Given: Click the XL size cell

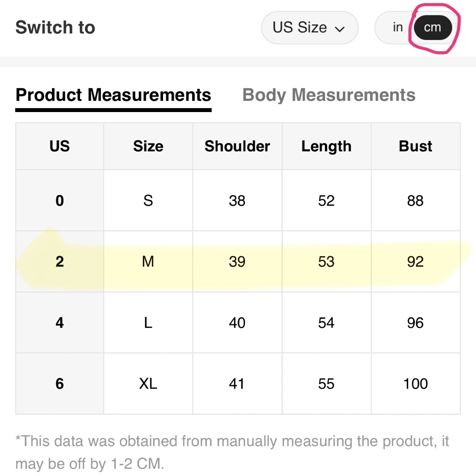Looking at the screenshot, I should point(148,384).
